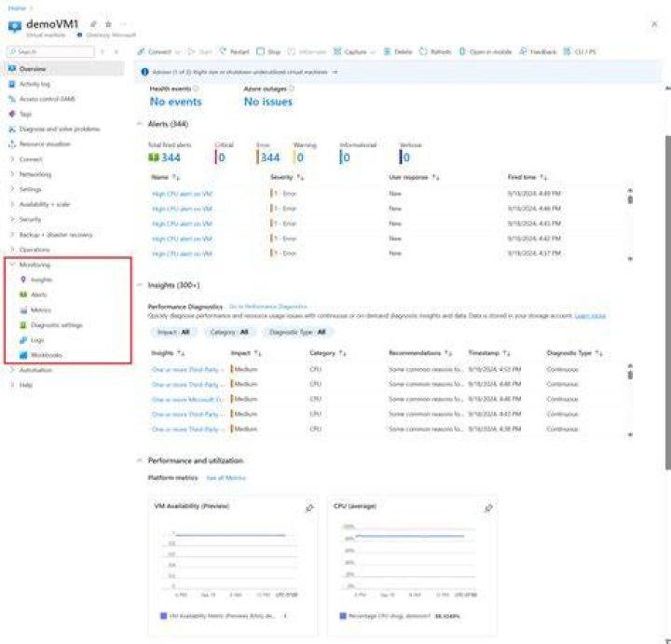Click the Health events info icon
The height and width of the screenshot is (644, 671).
196,89
